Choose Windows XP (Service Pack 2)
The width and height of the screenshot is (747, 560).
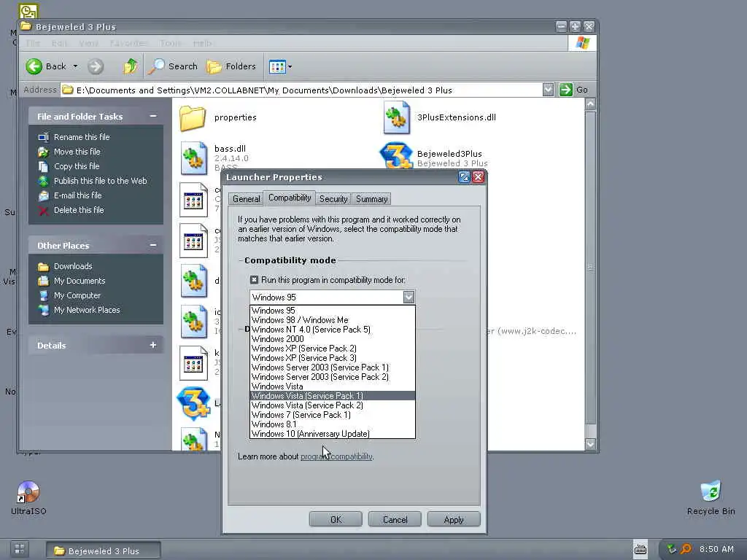pyautogui.click(x=333, y=349)
